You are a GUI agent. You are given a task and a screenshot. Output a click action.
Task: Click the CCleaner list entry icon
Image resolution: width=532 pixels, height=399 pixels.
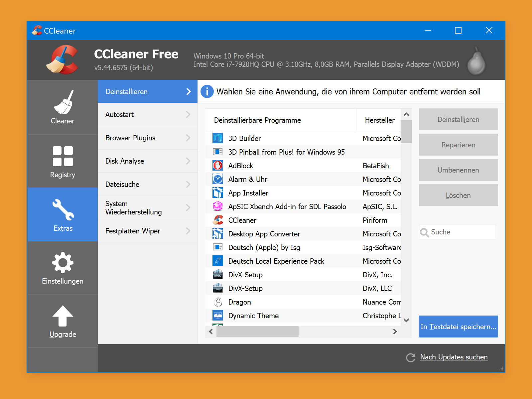[x=218, y=220]
